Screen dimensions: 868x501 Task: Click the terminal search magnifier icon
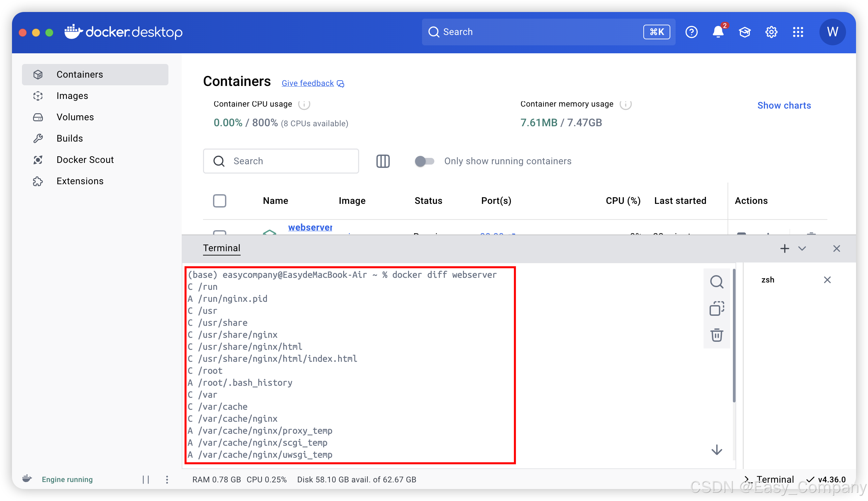717,282
